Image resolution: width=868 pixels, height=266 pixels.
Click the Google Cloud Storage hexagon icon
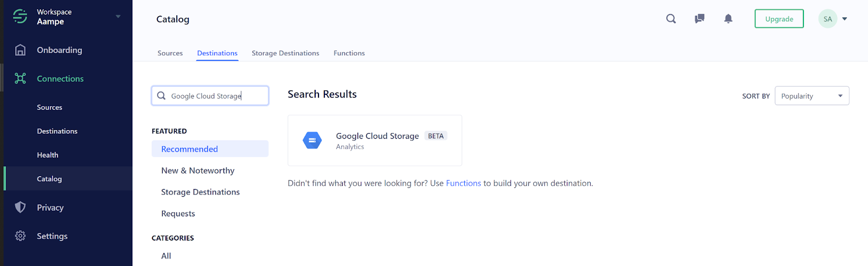coord(312,140)
